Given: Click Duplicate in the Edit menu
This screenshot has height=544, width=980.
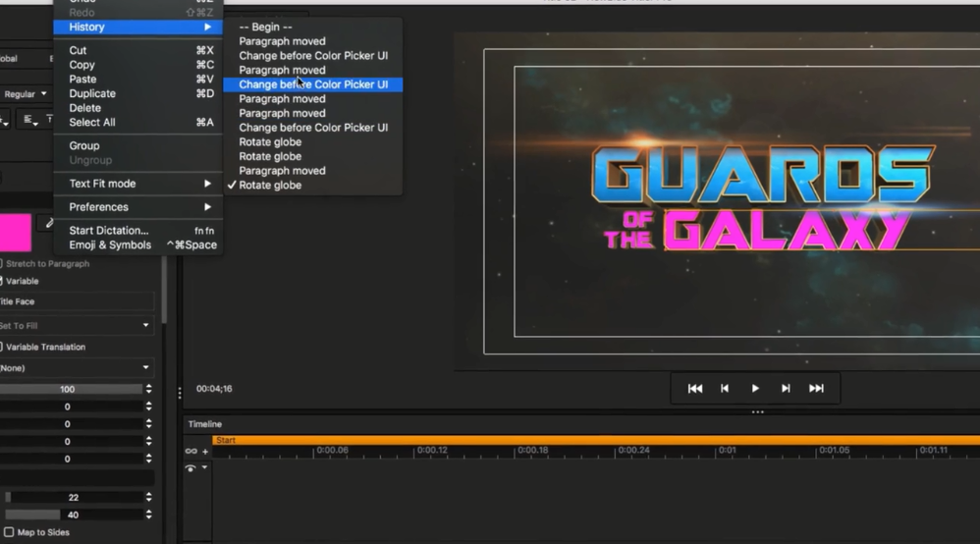Looking at the screenshot, I should coord(92,94).
